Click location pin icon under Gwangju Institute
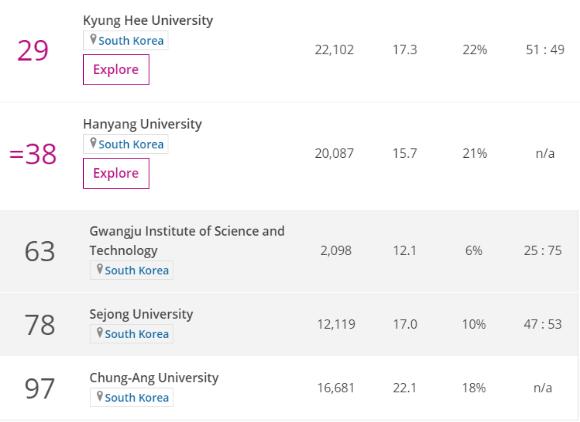580x422 pixels. [x=100, y=269]
